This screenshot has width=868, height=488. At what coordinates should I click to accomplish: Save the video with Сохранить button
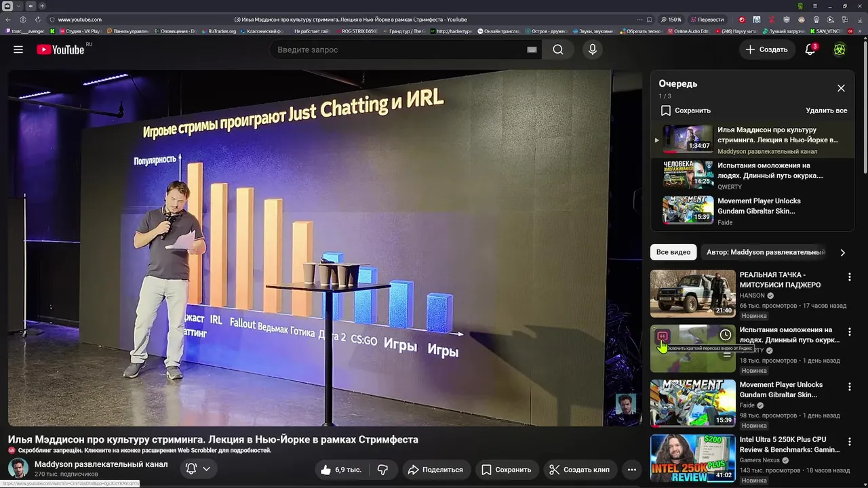506,470
